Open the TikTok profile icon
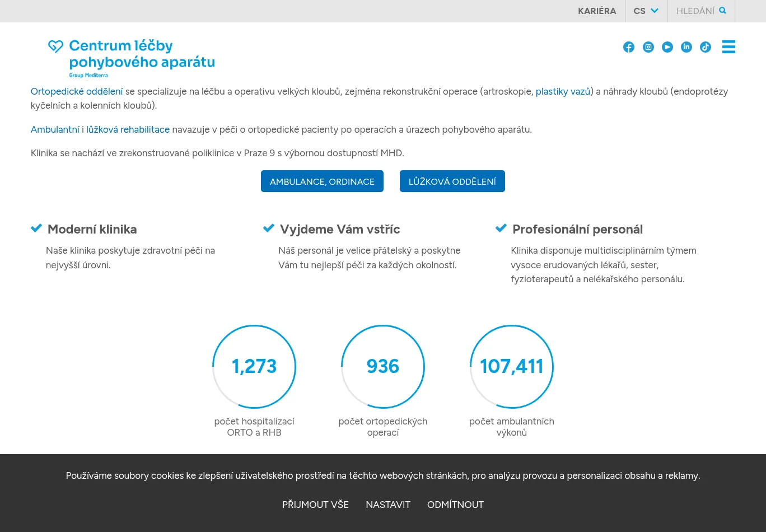This screenshot has height=532, width=766. pyautogui.click(x=705, y=47)
